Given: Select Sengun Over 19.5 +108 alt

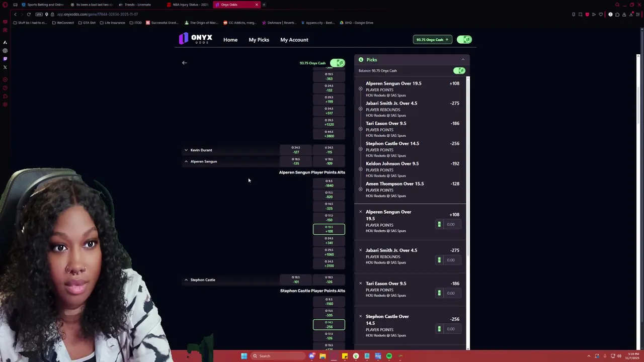Looking at the screenshot, I should pos(329,229).
